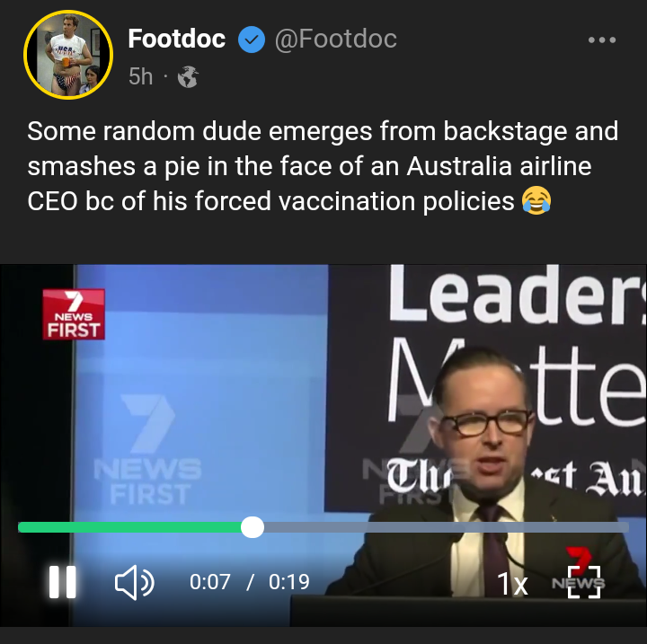Seek forward on the gray unplayed progress bar
The image size is (647, 644).
pyautogui.click(x=446, y=527)
